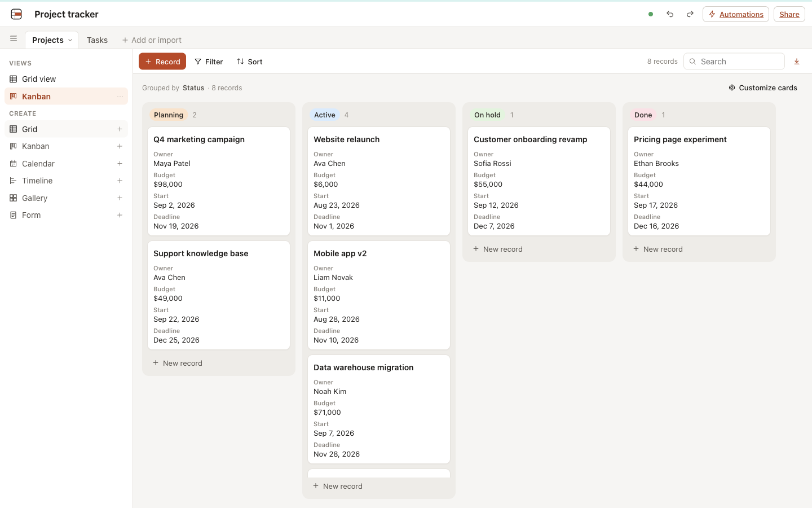This screenshot has width=812, height=508.
Task: Click the Dec 16, 2026 deadline
Action: [656, 226]
